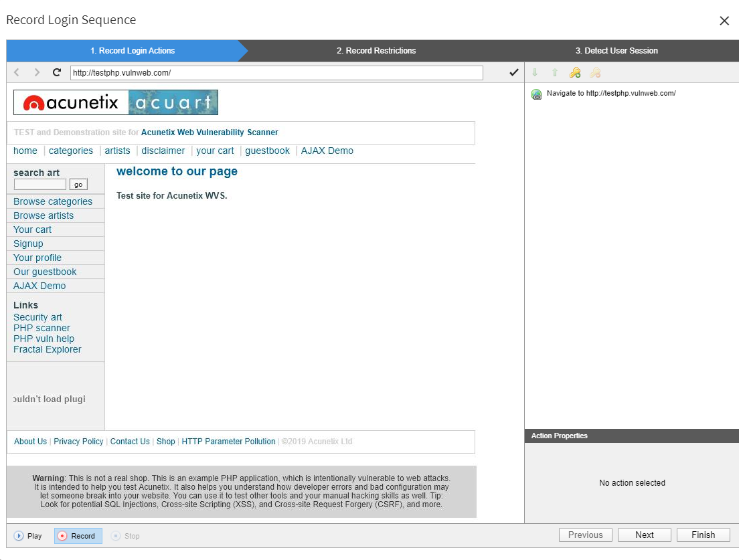The image size is (743, 560).
Task: Click the yellow key icon in actions toolbar
Action: coord(575,72)
